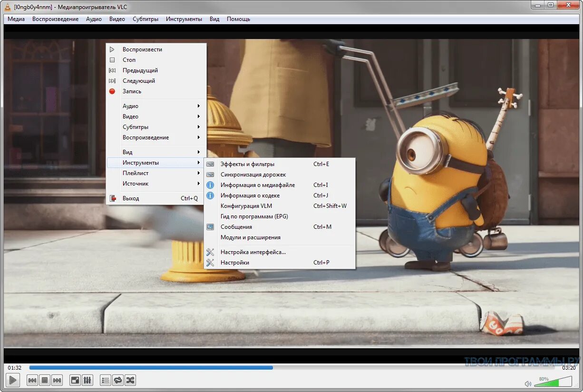The height and width of the screenshot is (392, 583).
Task: Toggle shuffle random playback button
Action: [x=130, y=380]
